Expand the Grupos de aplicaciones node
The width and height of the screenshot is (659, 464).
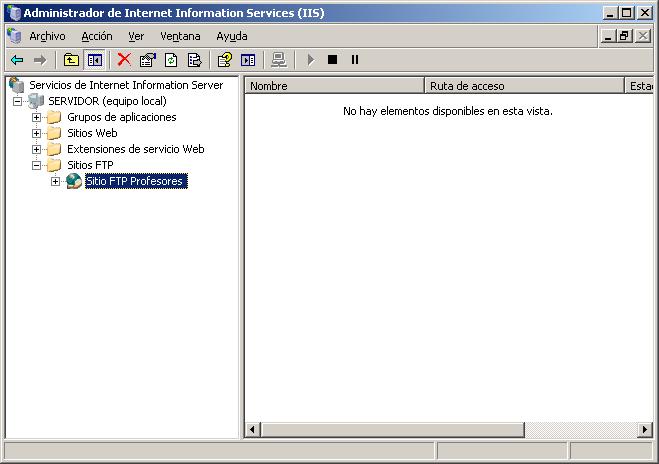coord(37,117)
